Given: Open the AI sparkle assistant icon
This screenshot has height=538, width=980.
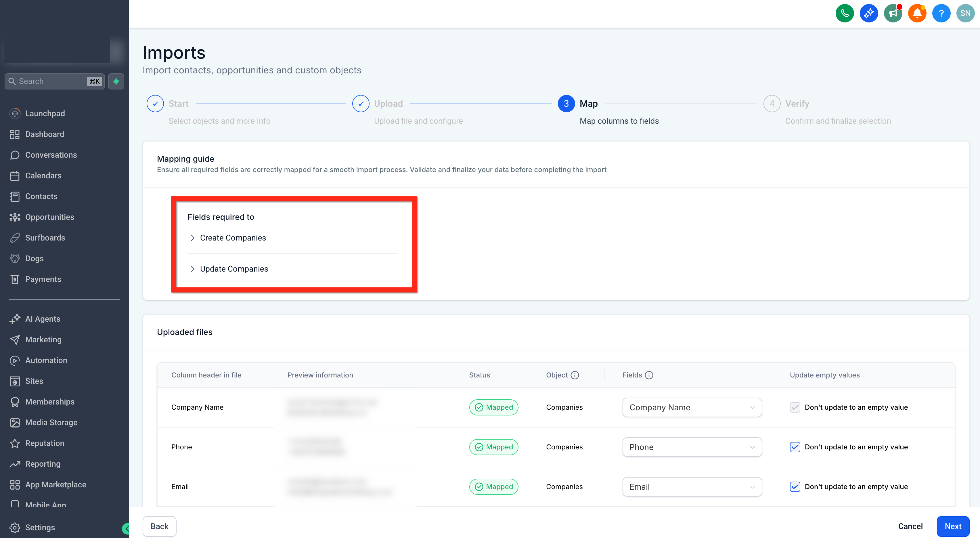Looking at the screenshot, I should [x=868, y=13].
